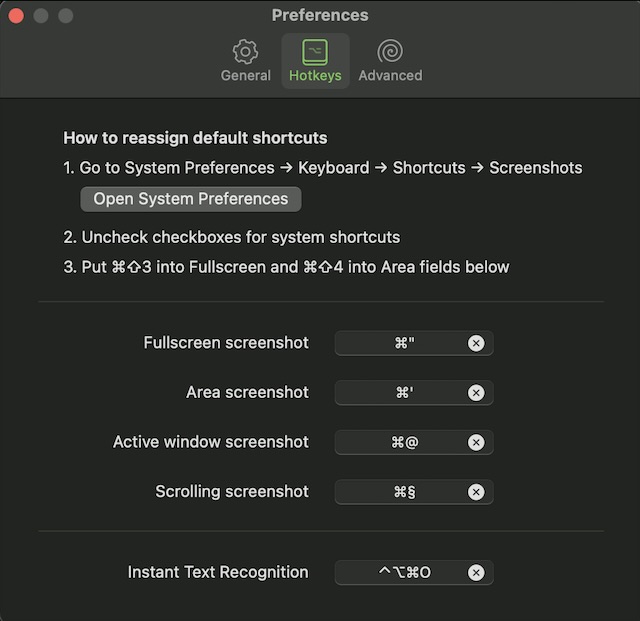
Task: Clear the Fullscreen screenshot hotkey
Action: point(476,343)
